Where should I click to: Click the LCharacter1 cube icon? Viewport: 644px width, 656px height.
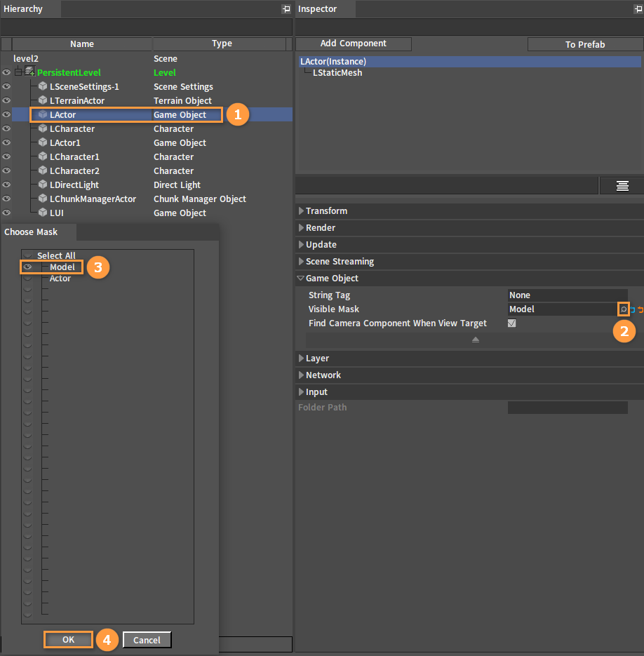tap(43, 156)
